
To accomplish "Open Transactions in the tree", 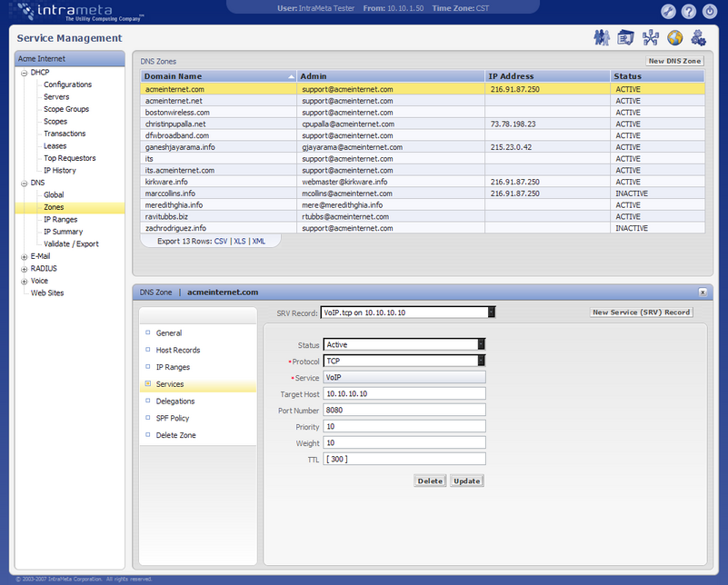I will click(65, 134).
